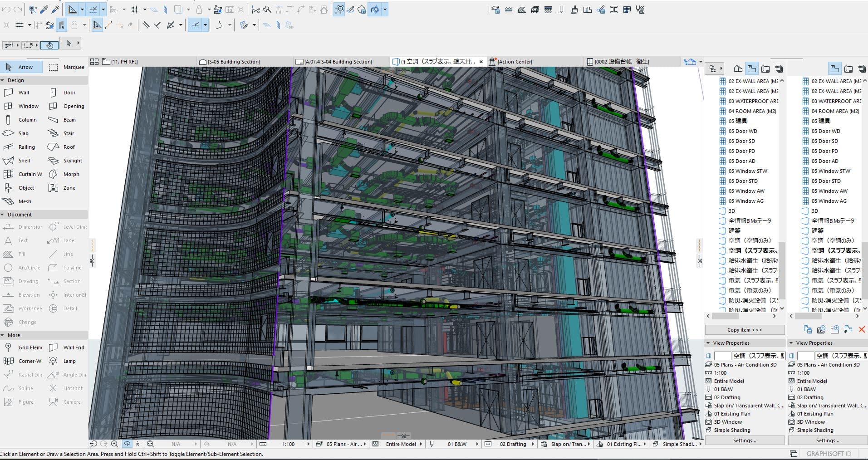Collapse the Document toolbox section
Viewport: 868px width, 460px height.
(3, 215)
